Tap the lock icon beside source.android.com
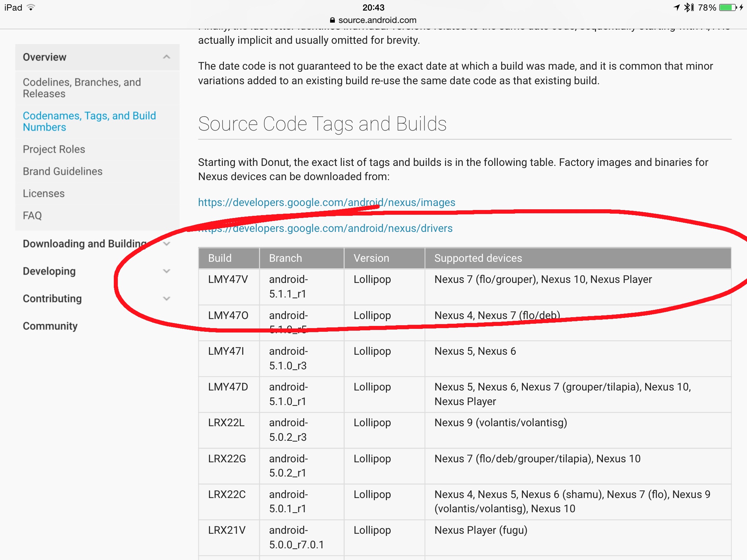 pos(332,20)
